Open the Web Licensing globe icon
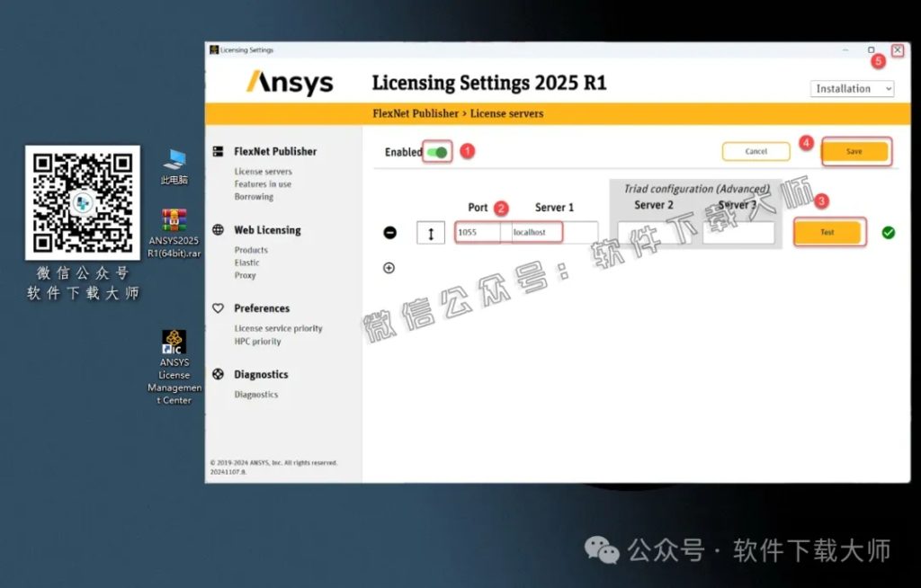This screenshot has width=921, height=588. 217,230
